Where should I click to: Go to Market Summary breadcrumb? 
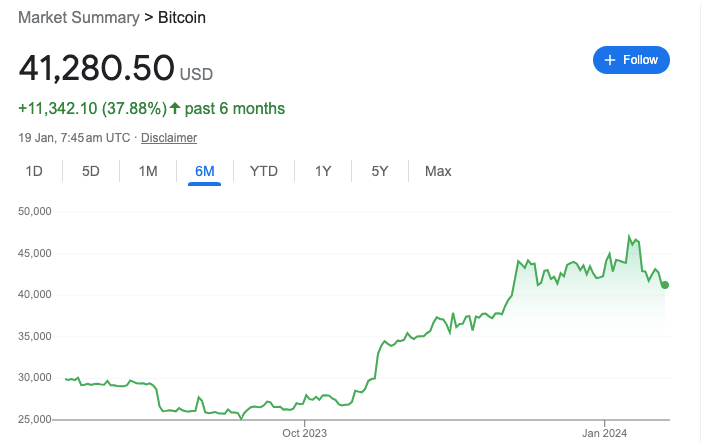point(79,17)
